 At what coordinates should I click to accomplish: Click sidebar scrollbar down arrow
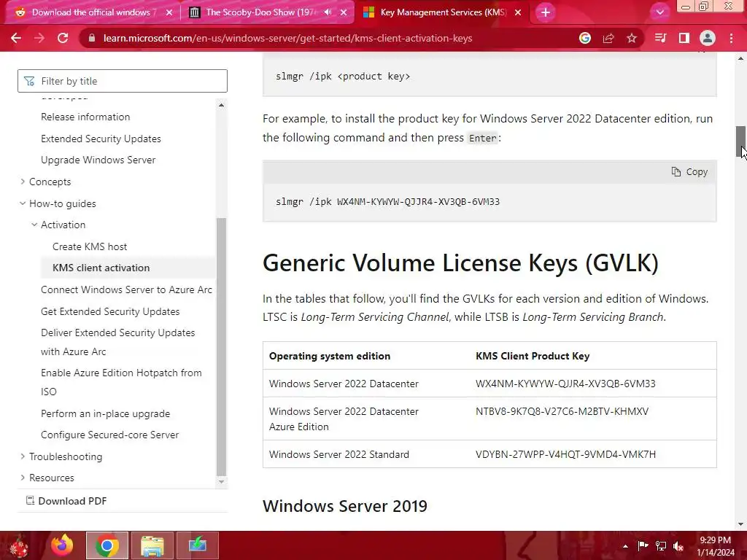tap(221, 481)
